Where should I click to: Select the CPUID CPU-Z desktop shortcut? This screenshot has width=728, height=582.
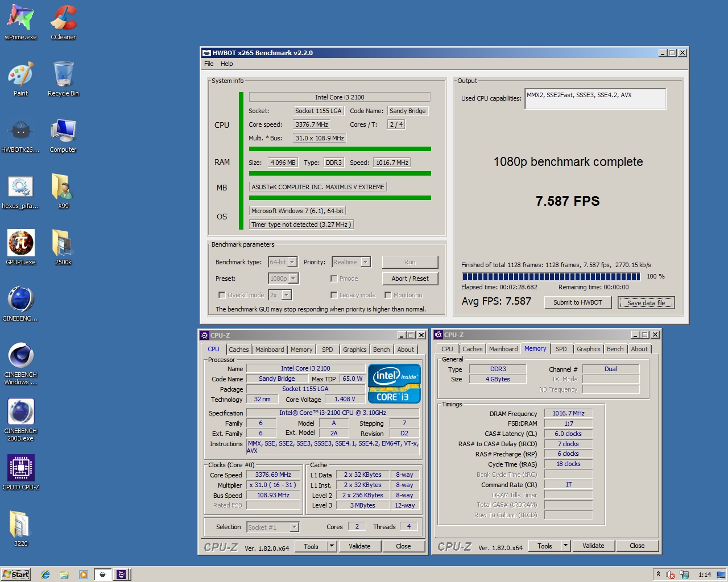(x=20, y=473)
